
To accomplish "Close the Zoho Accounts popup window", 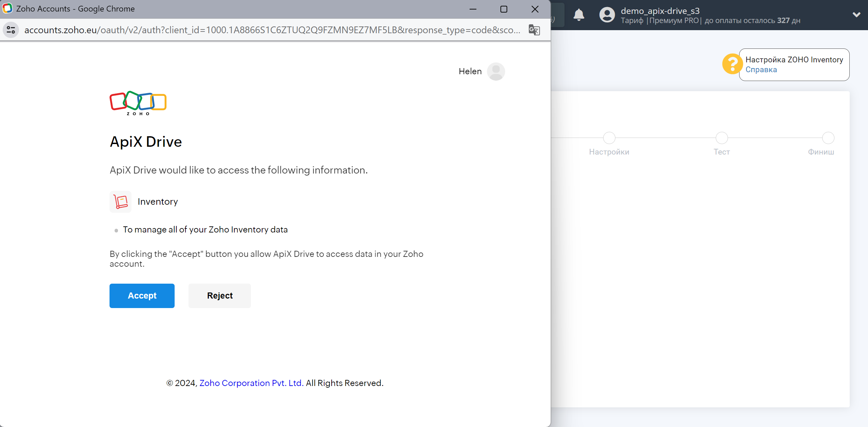I will (x=535, y=9).
